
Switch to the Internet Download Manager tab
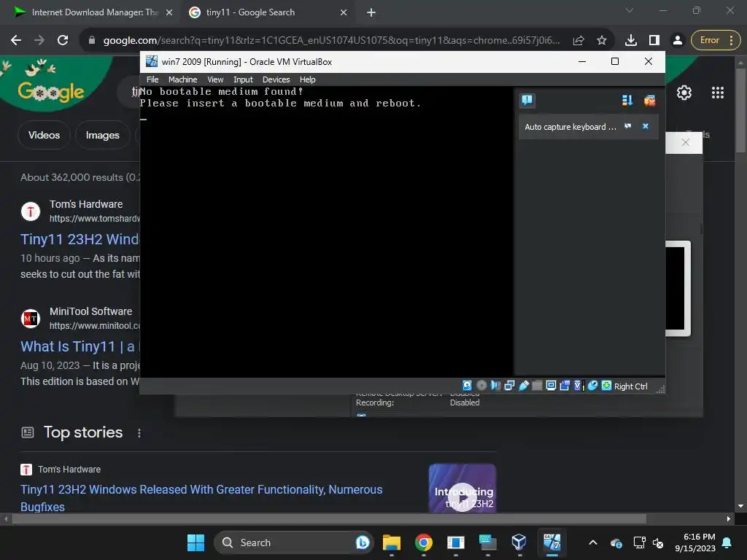(93, 12)
